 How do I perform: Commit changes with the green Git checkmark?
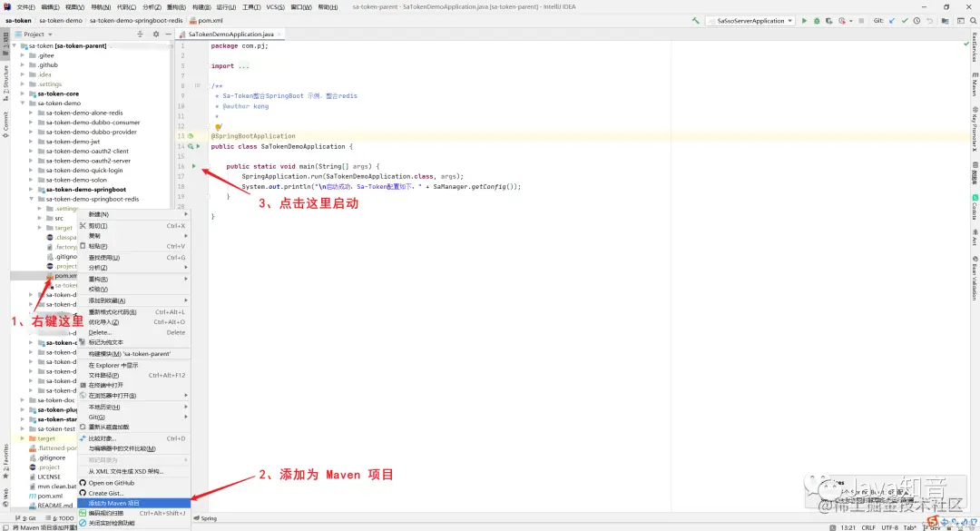(x=905, y=21)
